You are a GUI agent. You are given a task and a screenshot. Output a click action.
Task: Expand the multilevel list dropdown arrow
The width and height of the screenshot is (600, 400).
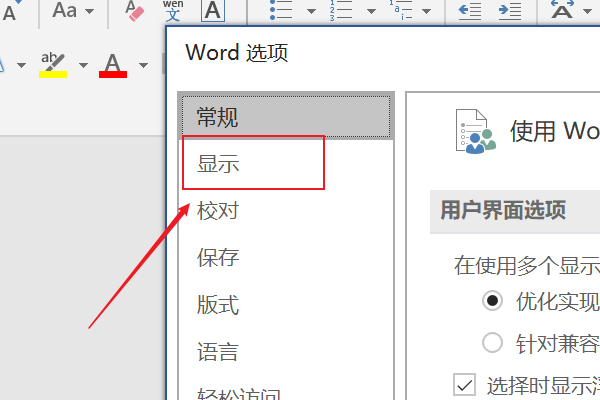pyautogui.click(x=426, y=11)
